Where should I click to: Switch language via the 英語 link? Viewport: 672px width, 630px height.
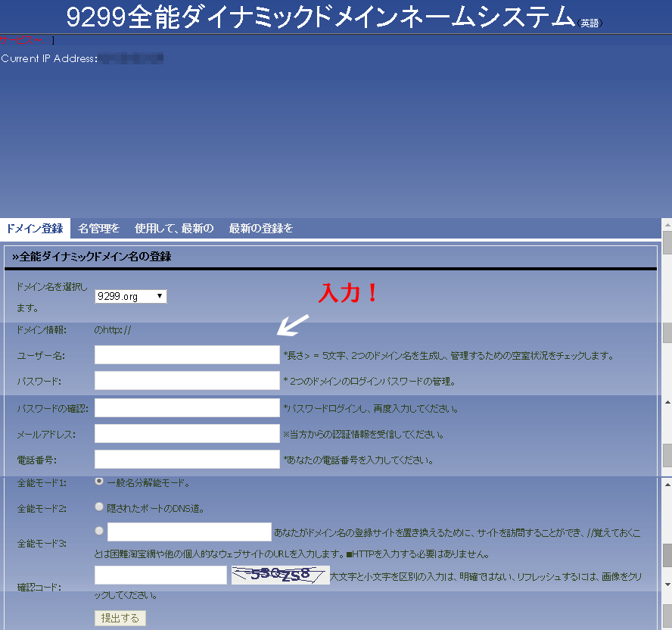point(590,23)
